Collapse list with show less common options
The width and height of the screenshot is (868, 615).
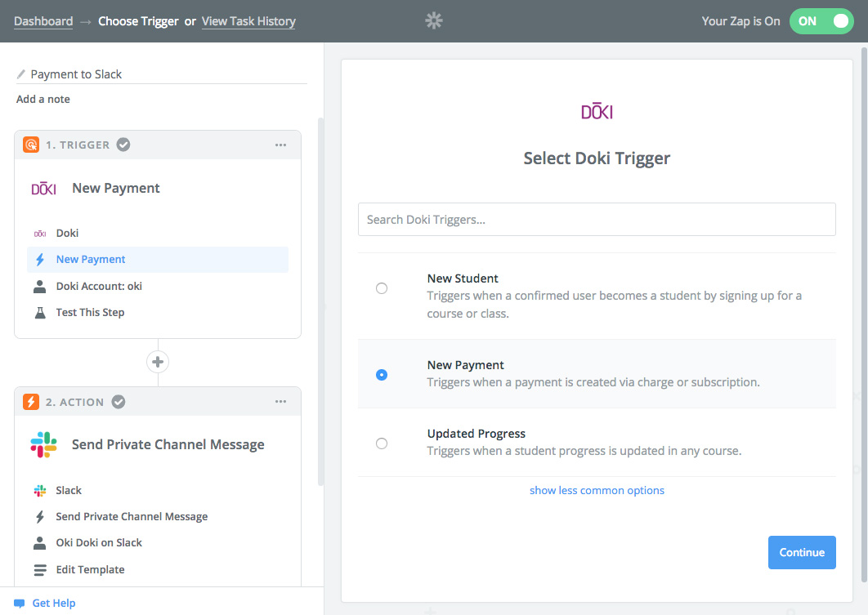tap(597, 491)
